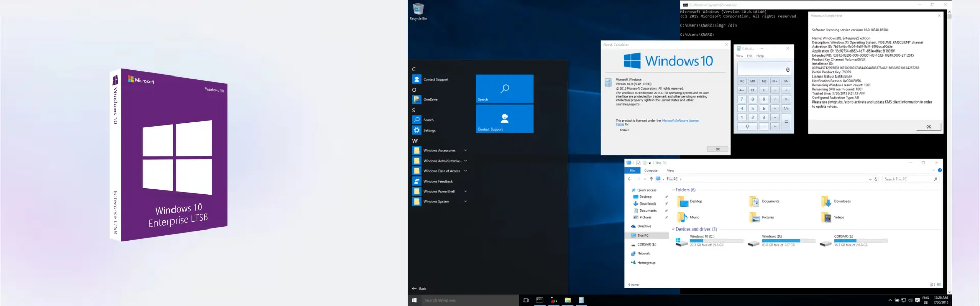This screenshot has height=306, width=980.
Task: Open address bar history dropdown
Action: pos(870,179)
